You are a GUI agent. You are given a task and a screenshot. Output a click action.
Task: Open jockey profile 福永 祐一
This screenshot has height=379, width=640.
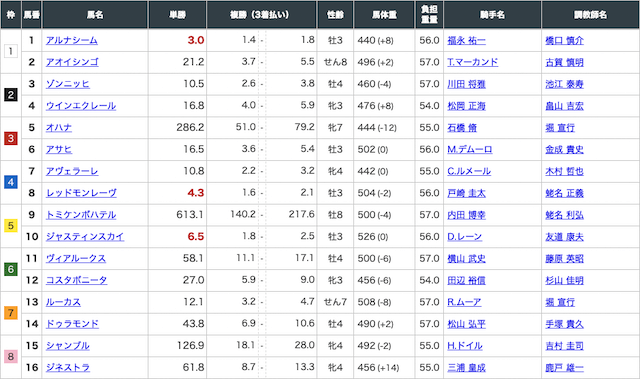pyautogui.click(x=467, y=40)
